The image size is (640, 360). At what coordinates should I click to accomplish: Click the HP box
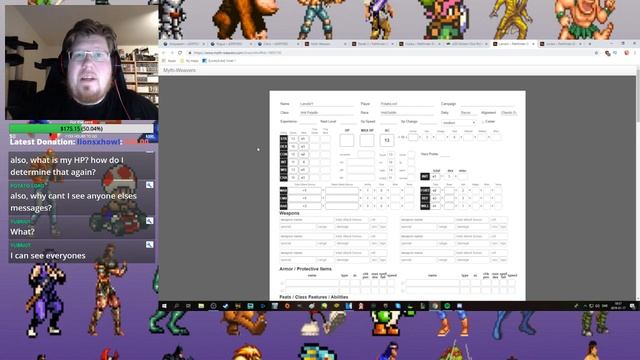pyautogui.click(x=347, y=140)
